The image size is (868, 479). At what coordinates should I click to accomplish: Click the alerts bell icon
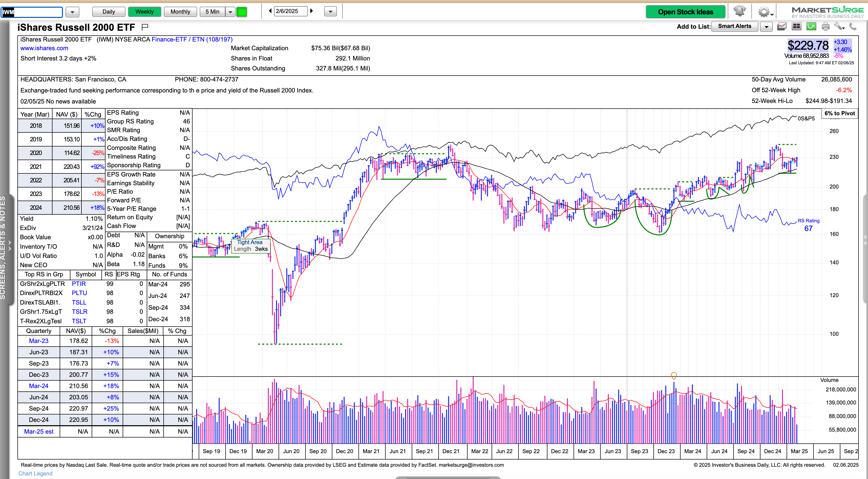[740, 11]
